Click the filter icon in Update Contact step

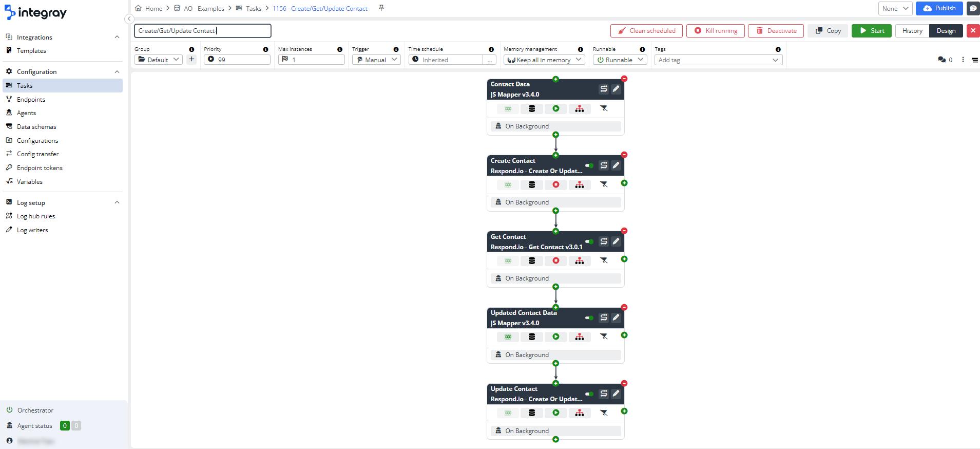point(604,413)
